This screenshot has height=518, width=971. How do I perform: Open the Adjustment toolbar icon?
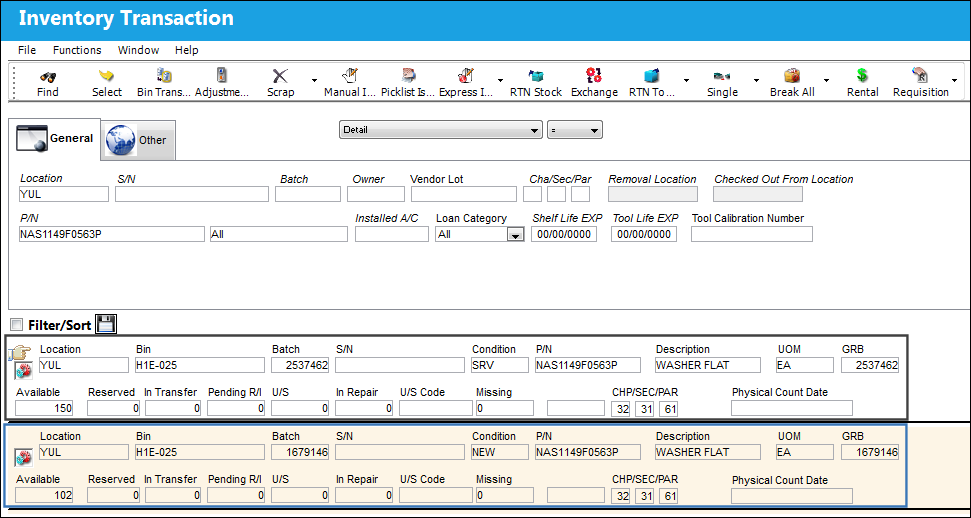click(x=222, y=76)
